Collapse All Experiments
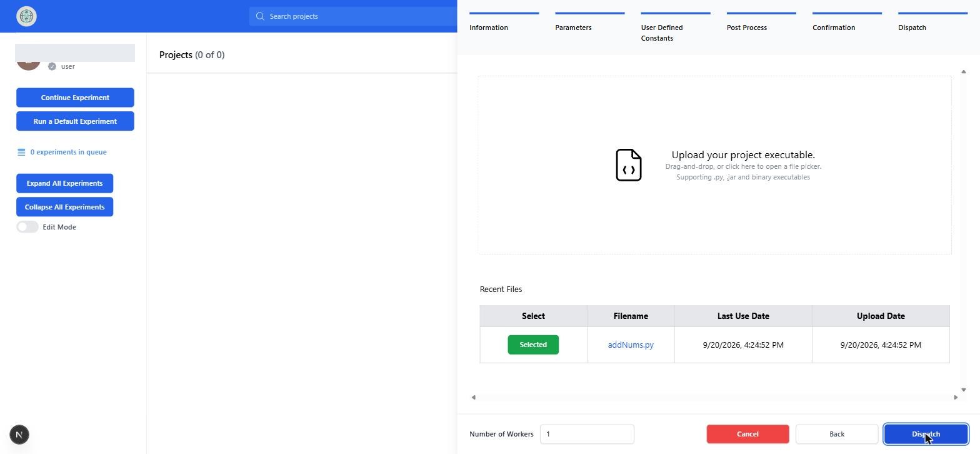Screen dimensions: 980x454 pos(64,207)
